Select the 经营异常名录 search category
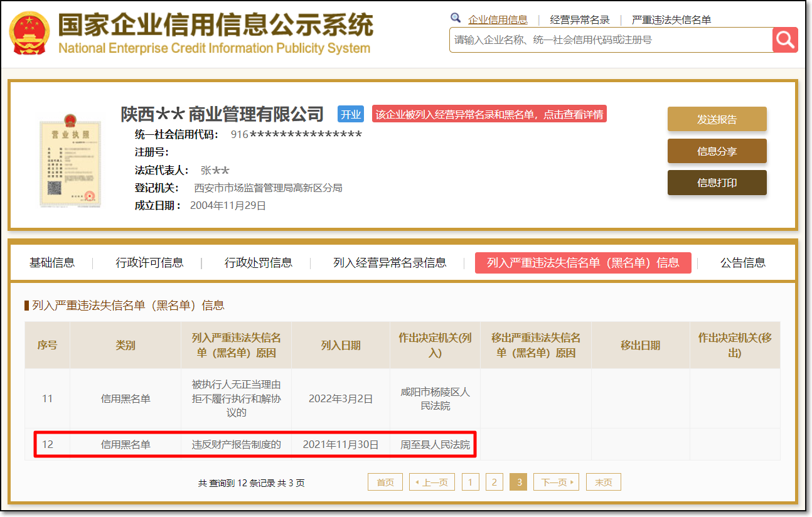812x517 pixels. 580,20
